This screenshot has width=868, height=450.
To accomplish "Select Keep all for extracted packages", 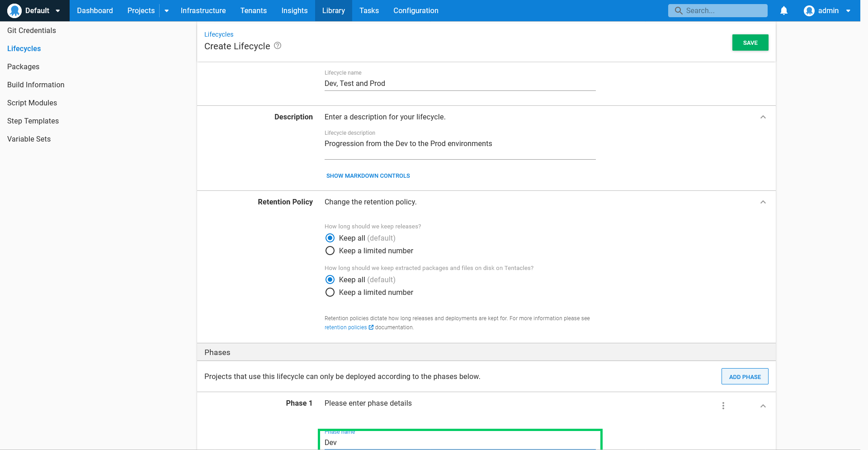I will tap(330, 279).
